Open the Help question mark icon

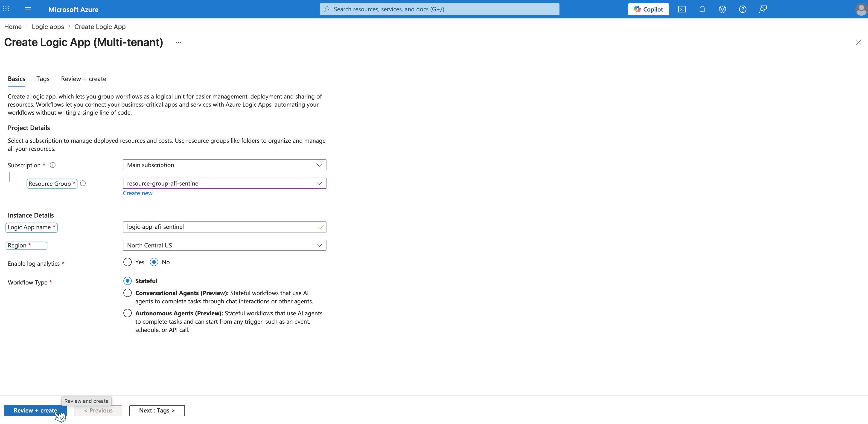742,9
